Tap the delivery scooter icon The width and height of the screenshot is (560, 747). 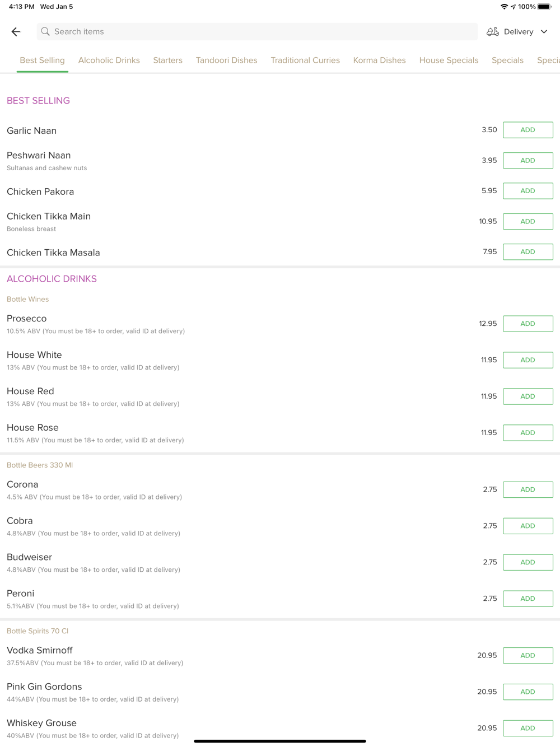pyautogui.click(x=493, y=32)
